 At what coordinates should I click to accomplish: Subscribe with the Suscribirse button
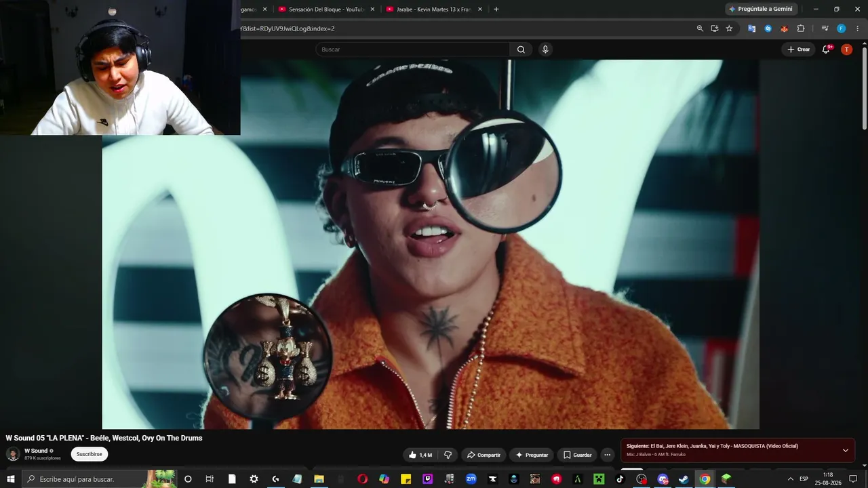90,454
